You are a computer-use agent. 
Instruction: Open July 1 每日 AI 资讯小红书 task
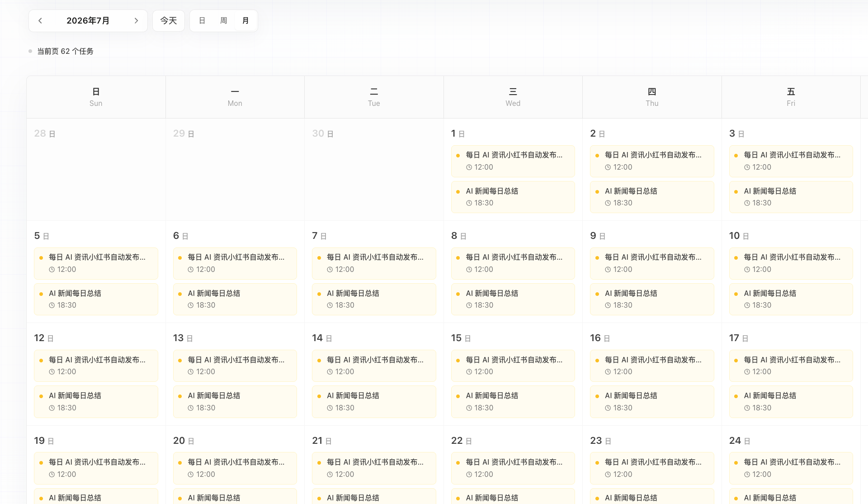pos(513,161)
